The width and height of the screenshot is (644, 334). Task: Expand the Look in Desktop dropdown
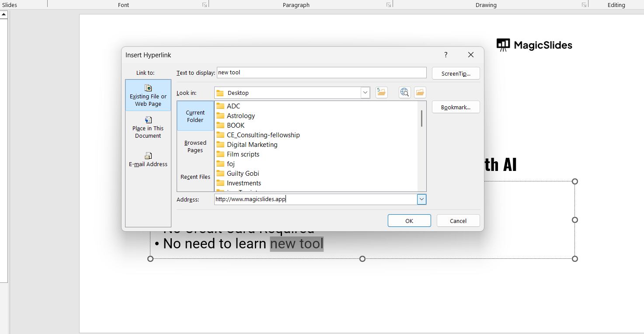tap(365, 93)
